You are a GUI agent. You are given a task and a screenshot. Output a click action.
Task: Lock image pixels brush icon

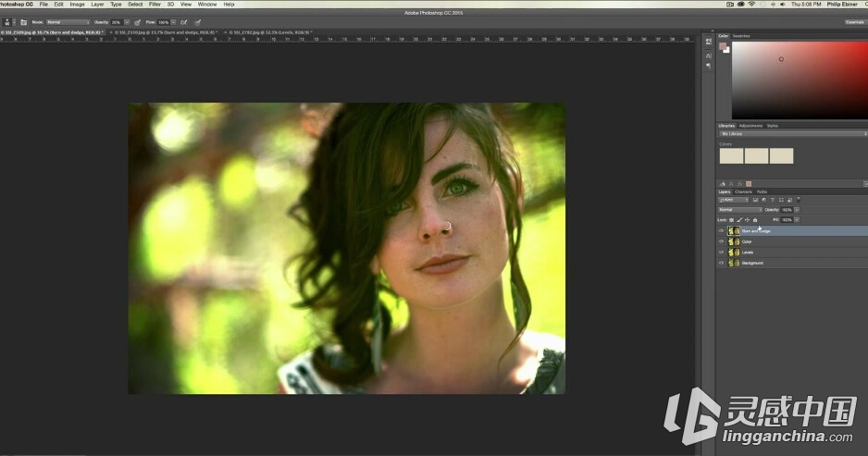[x=739, y=220]
